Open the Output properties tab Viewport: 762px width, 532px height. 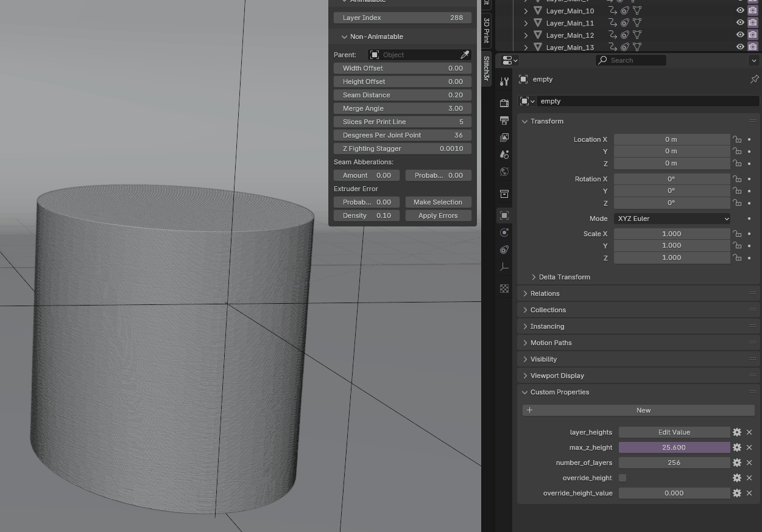point(504,121)
